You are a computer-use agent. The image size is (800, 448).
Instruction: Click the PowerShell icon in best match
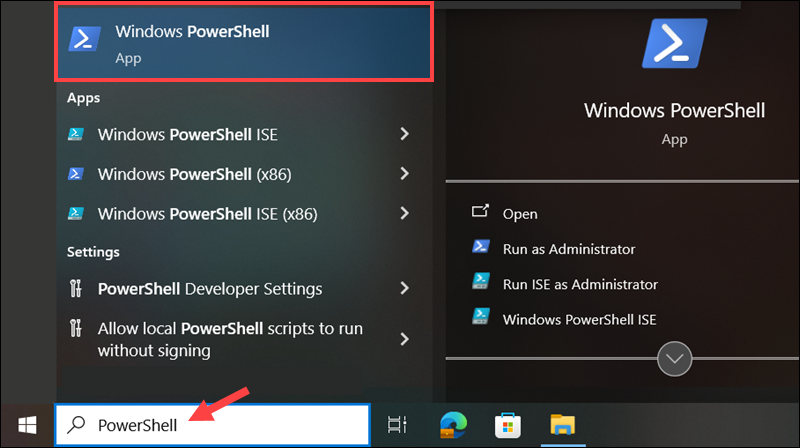[85, 39]
